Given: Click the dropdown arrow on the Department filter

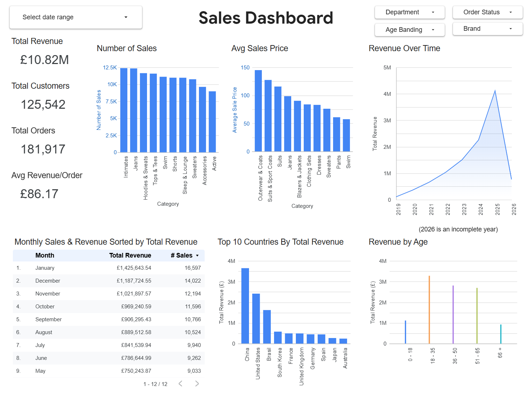Looking at the screenshot, I should coord(434,12).
